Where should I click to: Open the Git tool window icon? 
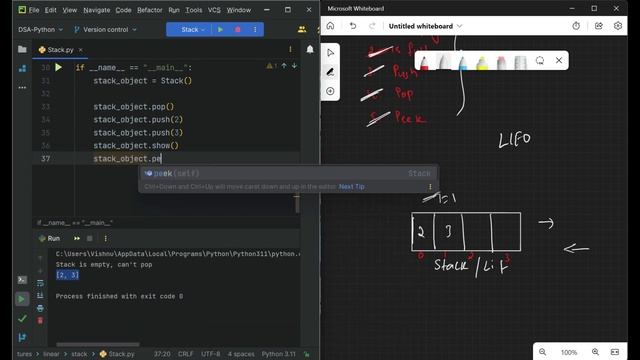pos(22,338)
